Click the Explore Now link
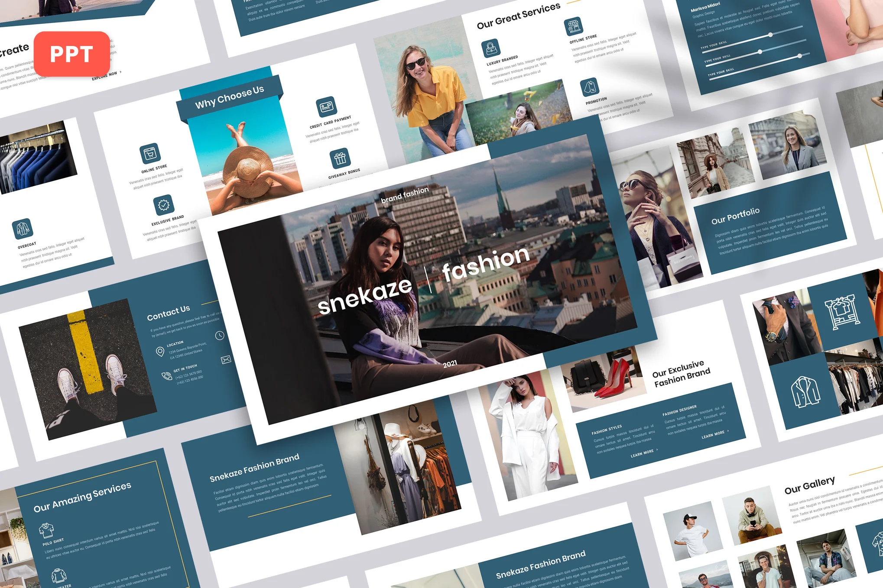 [x=104, y=76]
